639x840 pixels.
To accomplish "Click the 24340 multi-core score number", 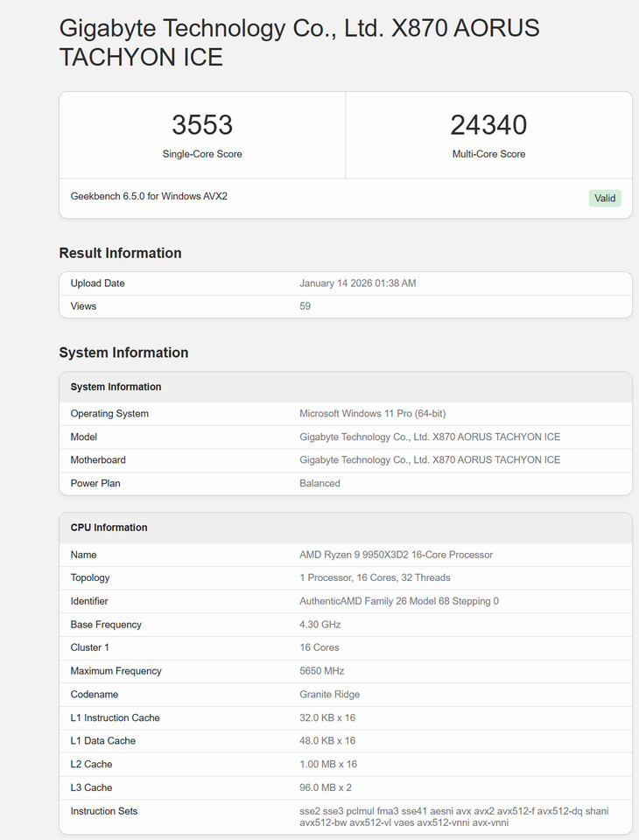I will (x=488, y=125).
